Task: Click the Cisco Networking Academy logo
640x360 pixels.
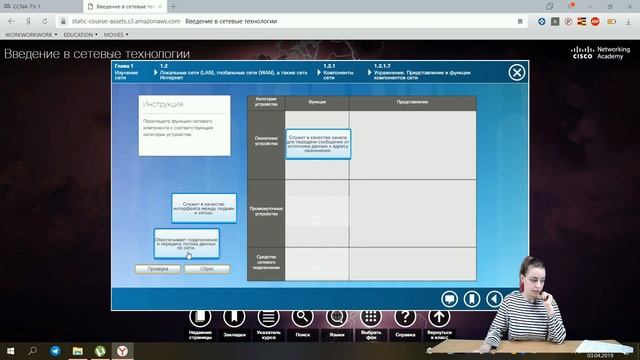Action: 600,53
